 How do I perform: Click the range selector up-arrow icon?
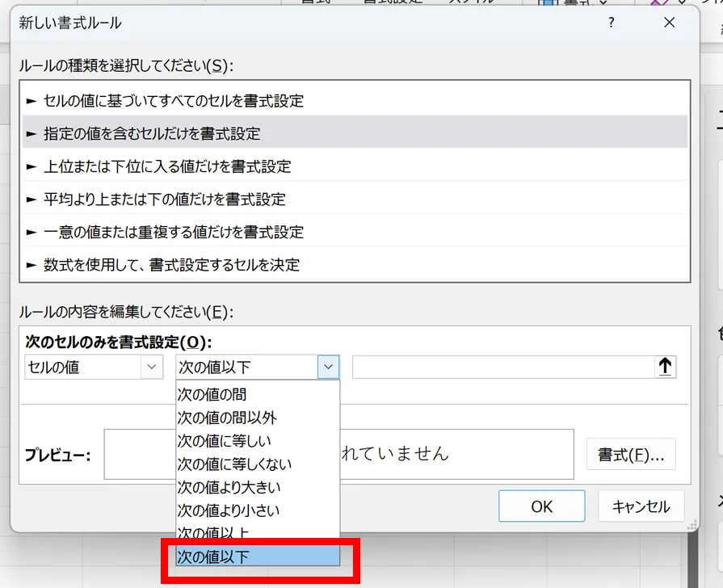click(x=665, y=367)
